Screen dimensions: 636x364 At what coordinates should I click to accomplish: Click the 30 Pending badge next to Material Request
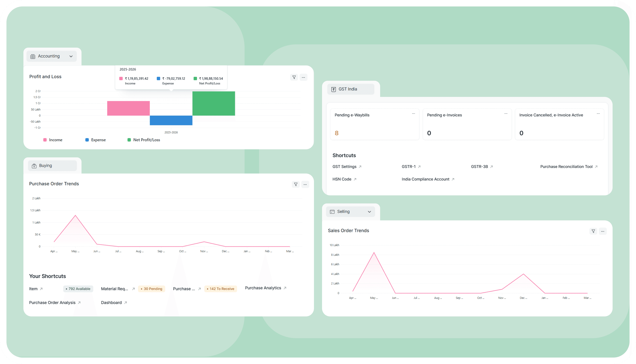pyautogui.click(x=152, y=289)
